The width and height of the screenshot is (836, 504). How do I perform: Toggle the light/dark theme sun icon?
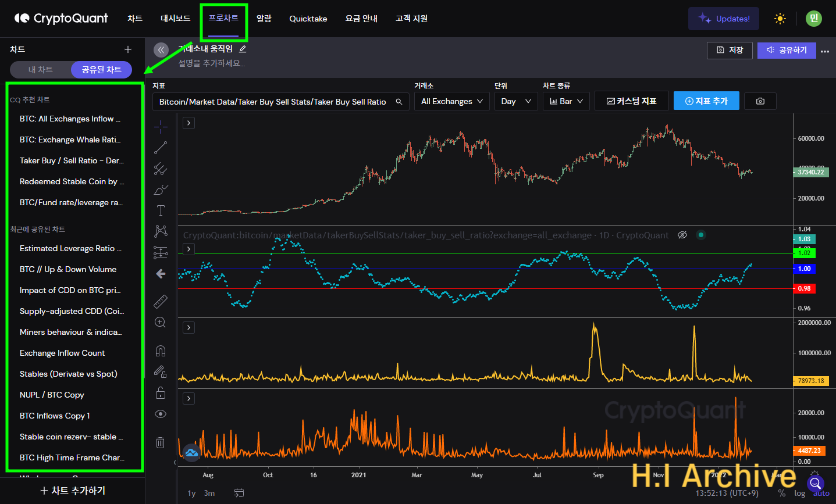780,19
